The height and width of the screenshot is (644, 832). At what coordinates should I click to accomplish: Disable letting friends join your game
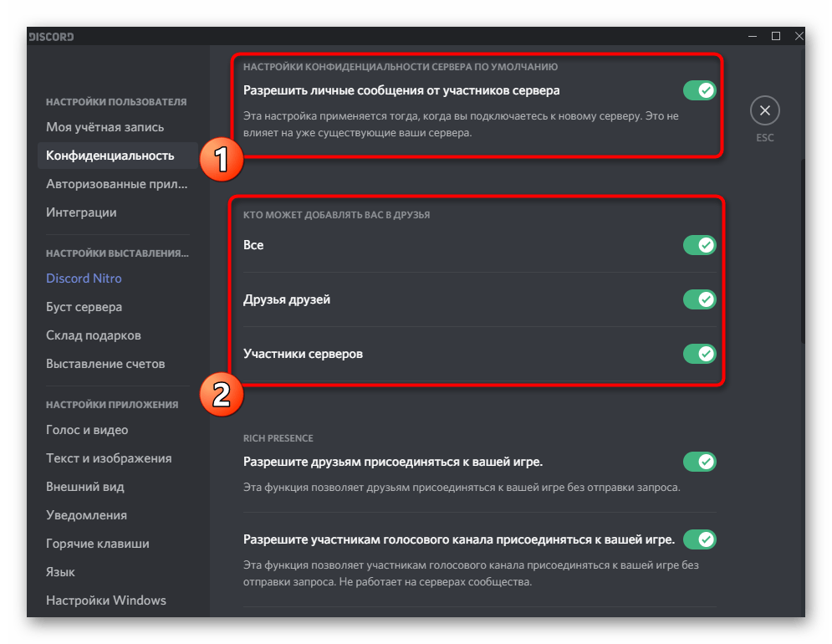tap(699, 462)
